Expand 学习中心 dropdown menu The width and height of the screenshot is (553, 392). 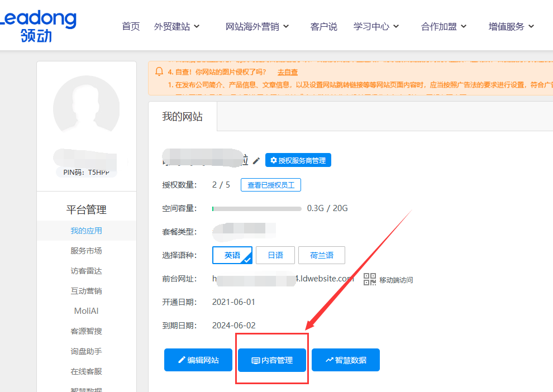tap(376, 26)
